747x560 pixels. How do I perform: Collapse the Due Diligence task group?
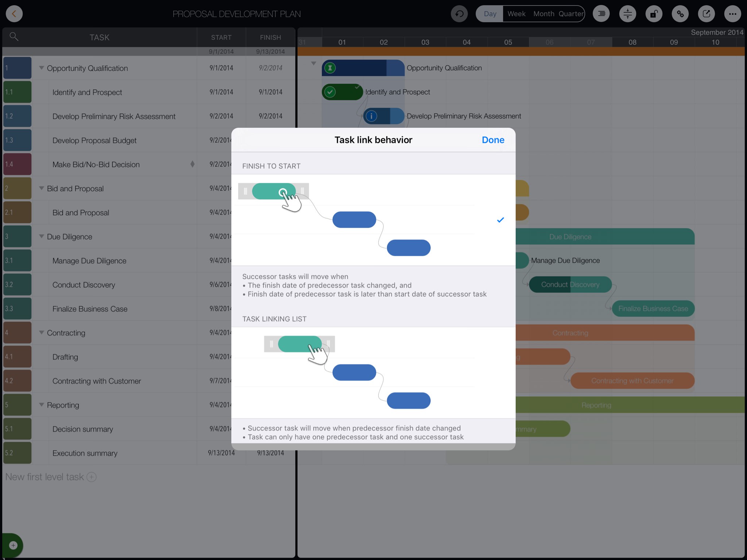(x=42, y=236)
